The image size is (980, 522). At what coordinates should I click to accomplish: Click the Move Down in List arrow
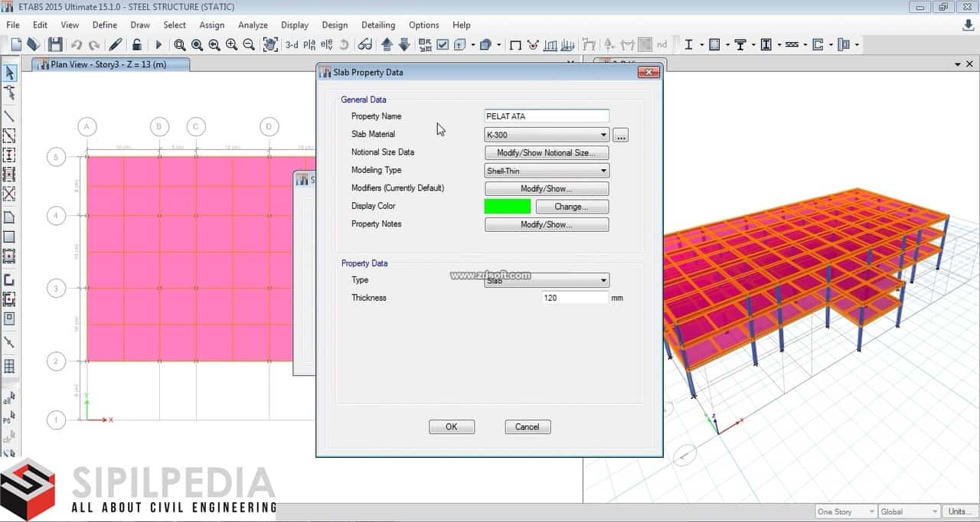pyautogui.click(x=404, y=45)
